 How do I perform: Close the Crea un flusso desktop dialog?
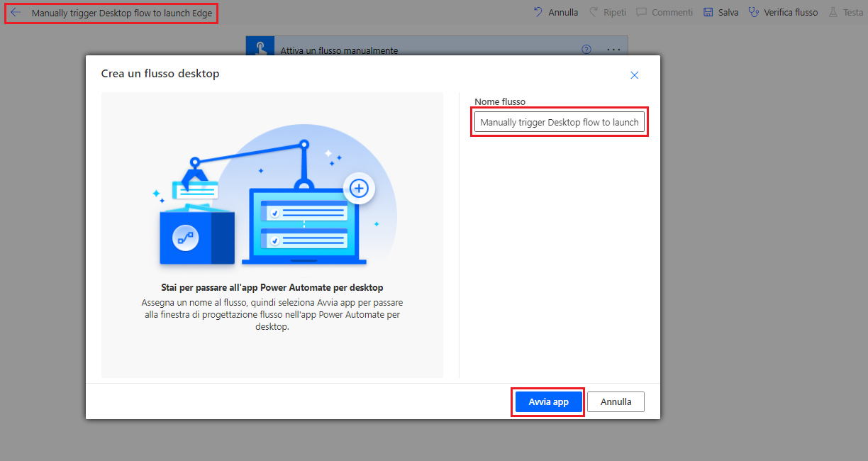635,75
